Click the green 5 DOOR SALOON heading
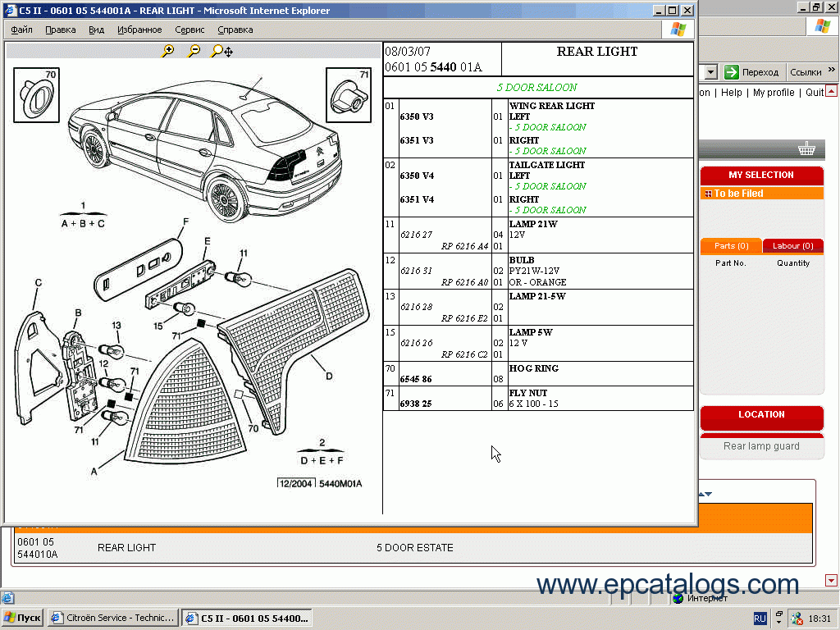 click(x=536, y=87)
